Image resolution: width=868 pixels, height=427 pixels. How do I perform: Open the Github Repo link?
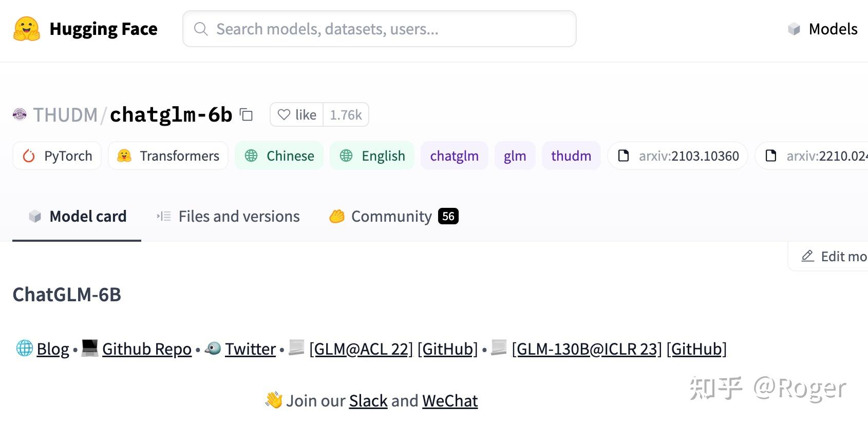tap(146, 349)
